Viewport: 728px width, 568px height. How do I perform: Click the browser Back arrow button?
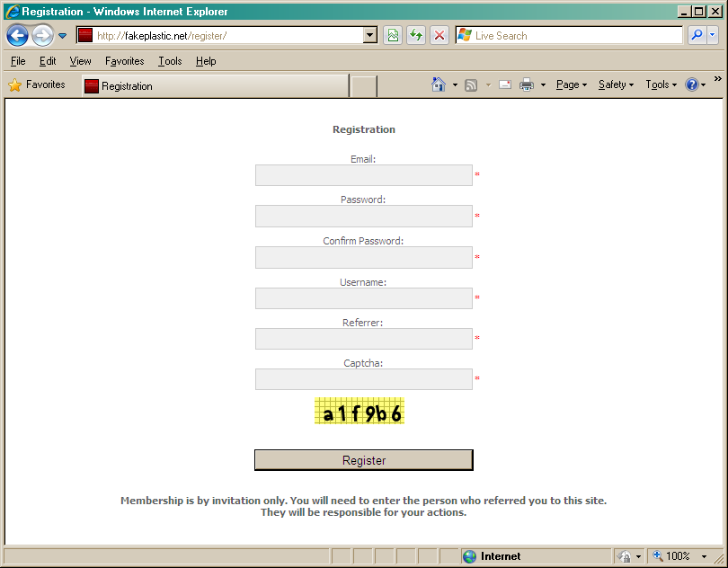coord(17,36)
